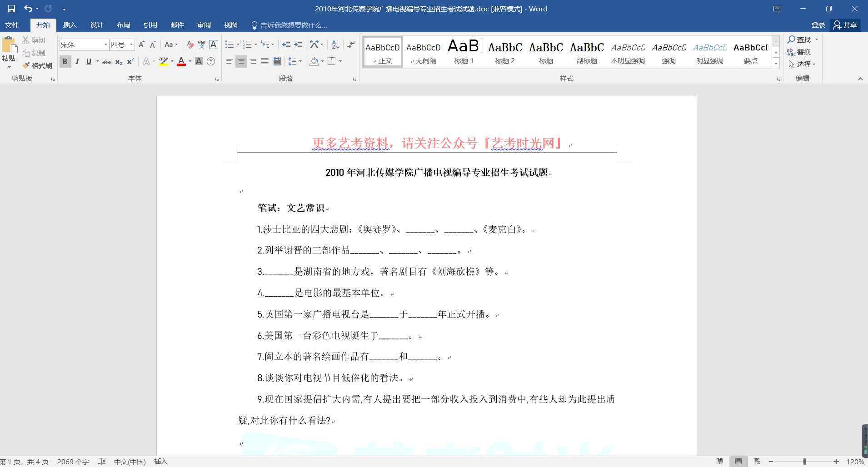Screen dimensions: 868x467
Task: Toggle italic formatting
Action: pyautogui.click(x=77, y=62)
